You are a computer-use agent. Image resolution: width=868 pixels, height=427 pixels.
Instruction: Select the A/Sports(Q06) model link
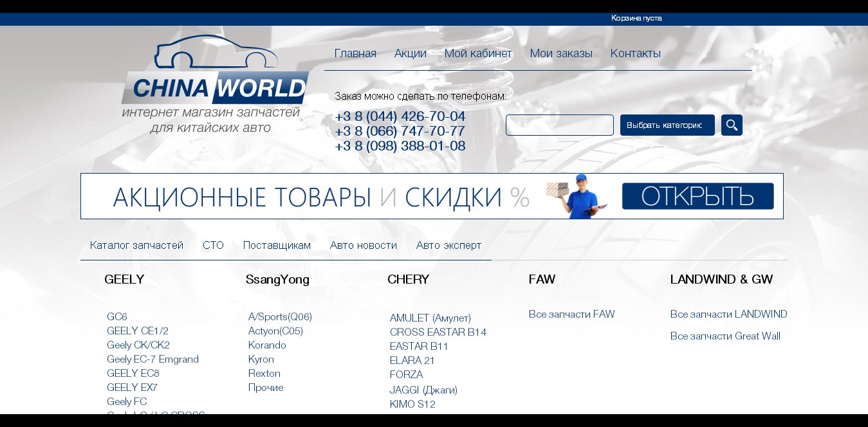[x=280, y=317]
